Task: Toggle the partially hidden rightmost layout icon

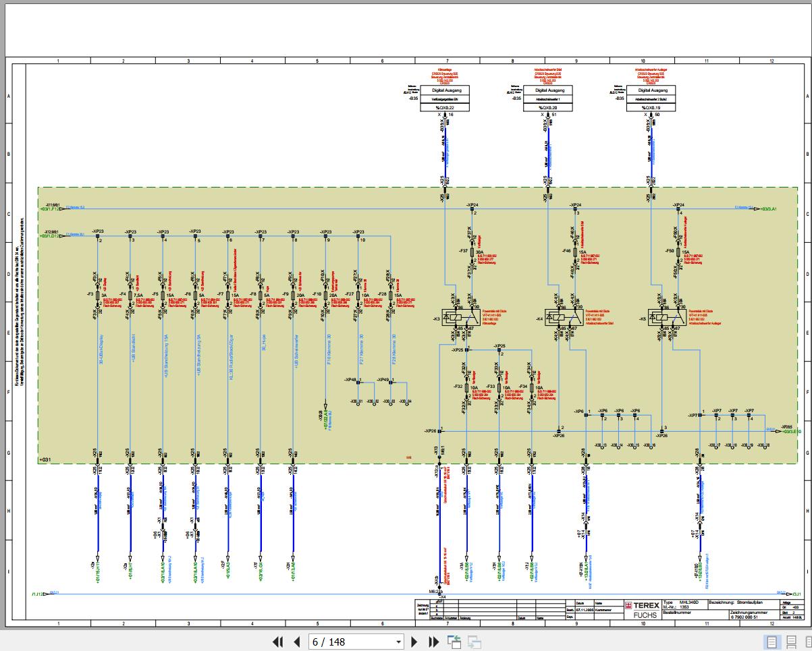Action: tap(808, 642)
